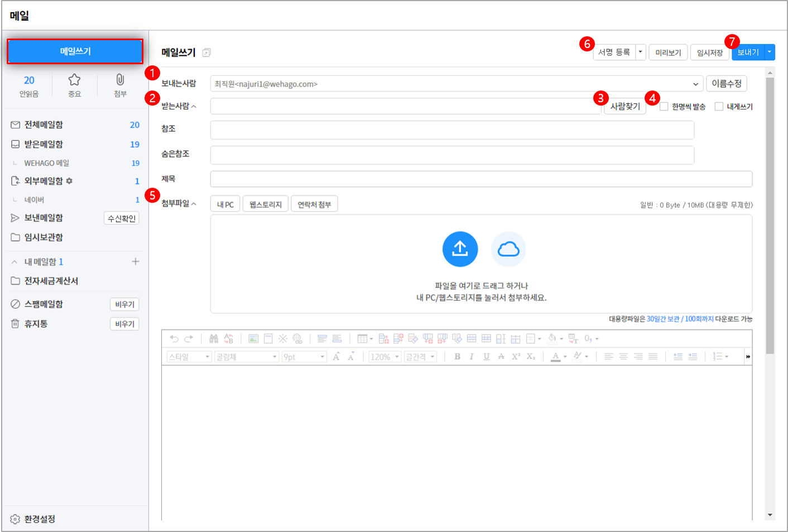Viewport: 788px width, 532px height.
Task: Click the 제목 subject input field
Action: (481, 179)
